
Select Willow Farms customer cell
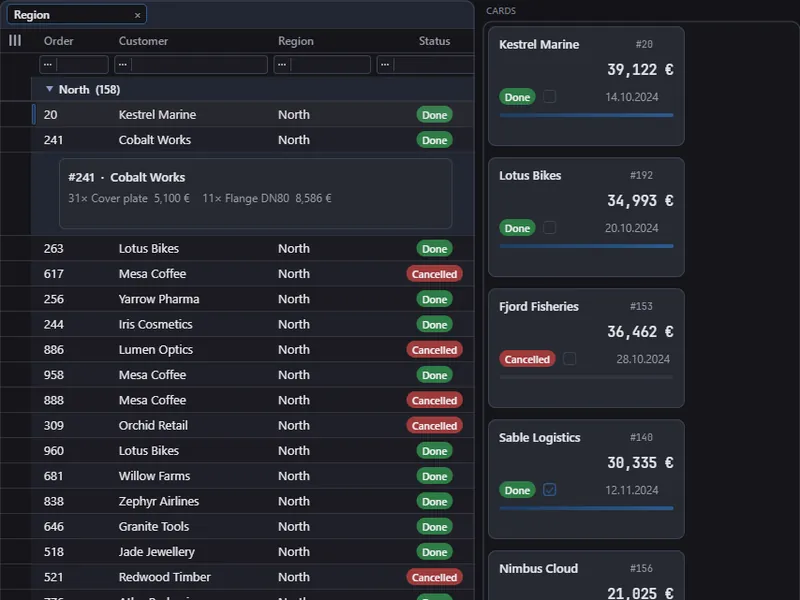[x=155, y=476]
